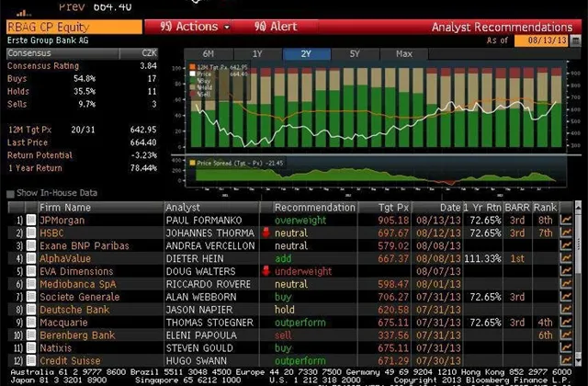This screenshot has width=588, height=386.
Task: Sort by Analyst column header
Action: [x=211, y=208]
